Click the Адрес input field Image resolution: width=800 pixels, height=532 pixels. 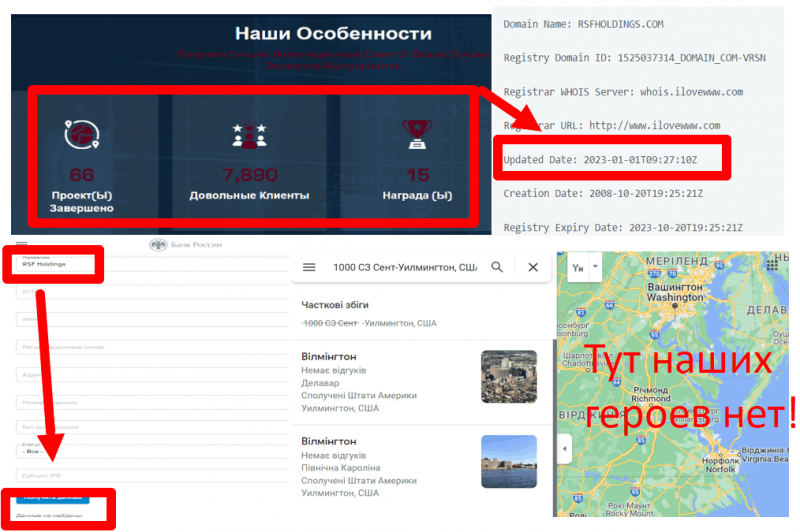click(153, 375)
